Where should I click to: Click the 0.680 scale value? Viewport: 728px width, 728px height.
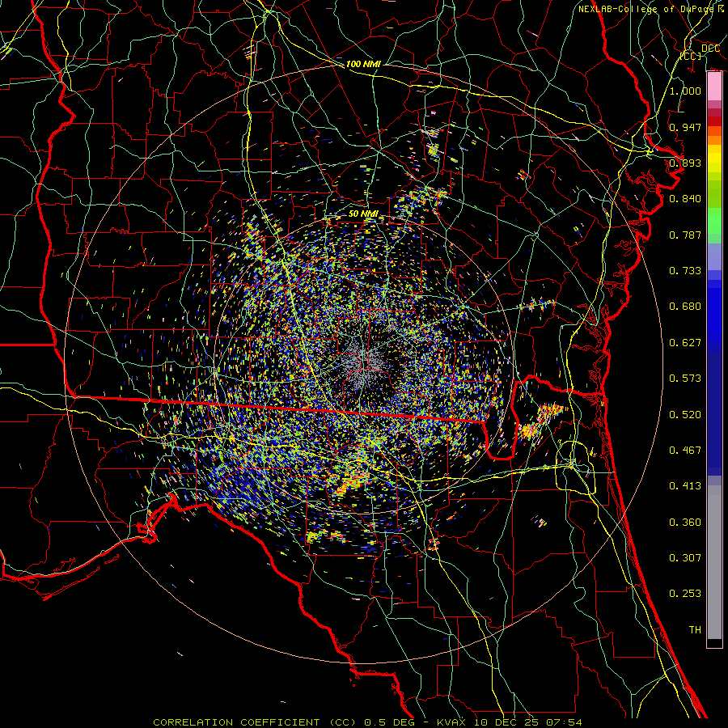coord(685,307)
